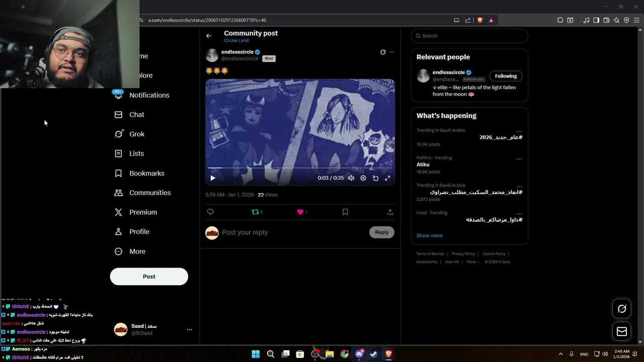Toggle the browser sidebar panel icon
Viewport: 644px width, 362px height.
pos(596,20)
